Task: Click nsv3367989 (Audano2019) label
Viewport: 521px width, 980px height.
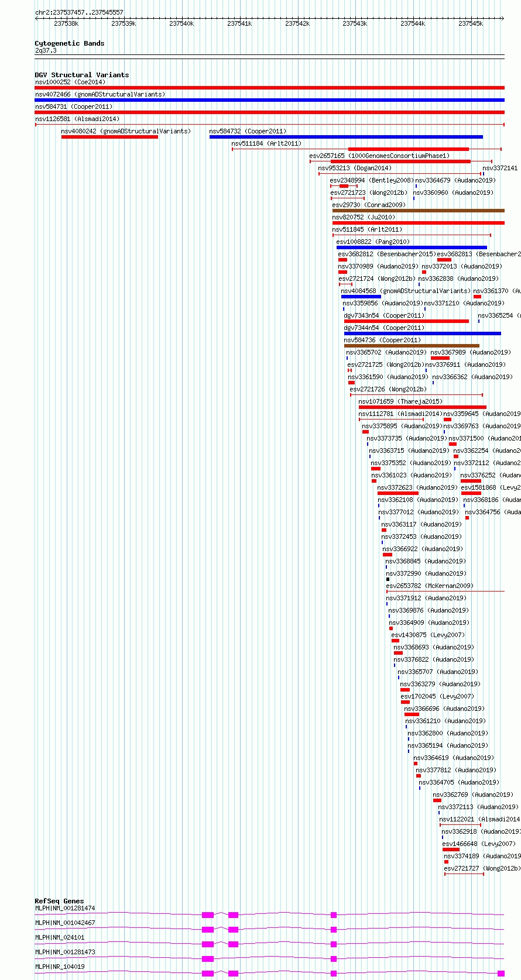Action: [x=471, y=352]
